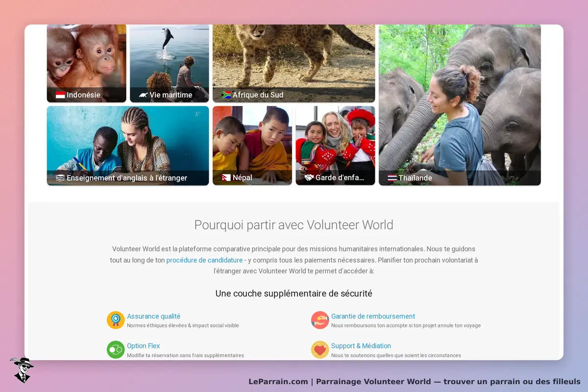
Task: Click the South Africa flag icon
Action: (x=226, y=95)
